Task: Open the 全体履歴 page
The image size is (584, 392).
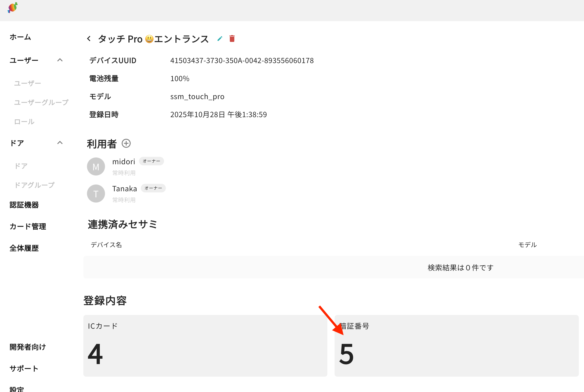Action: tap(24, 248)
